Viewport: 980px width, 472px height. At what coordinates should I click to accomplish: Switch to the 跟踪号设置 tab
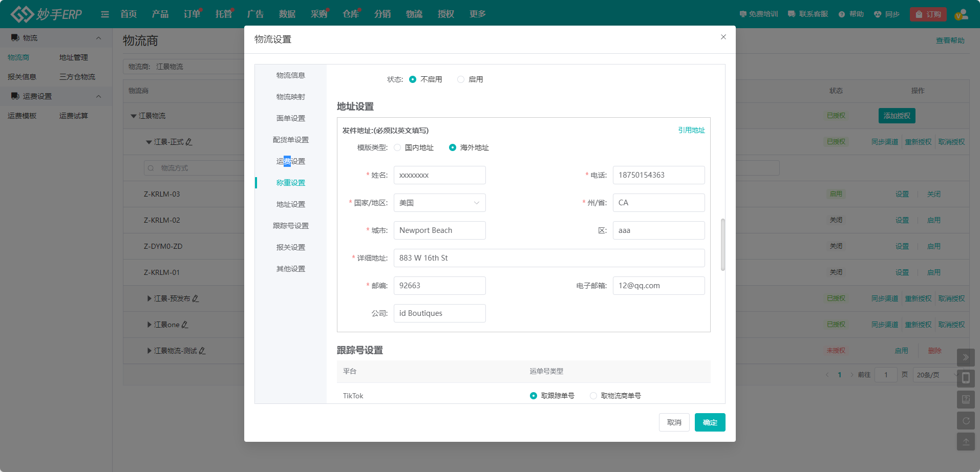(x=291, y=225)
